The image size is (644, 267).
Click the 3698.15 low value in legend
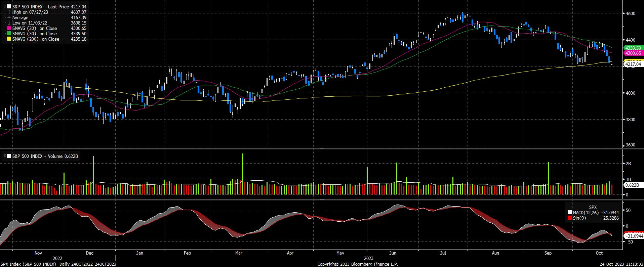[x=79, y=23]
